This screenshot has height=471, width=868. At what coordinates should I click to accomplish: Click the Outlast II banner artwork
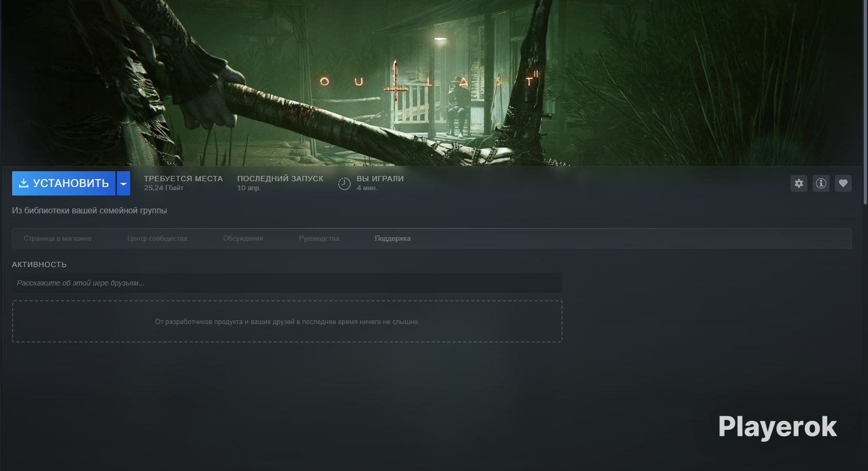[x=432, y=83]
